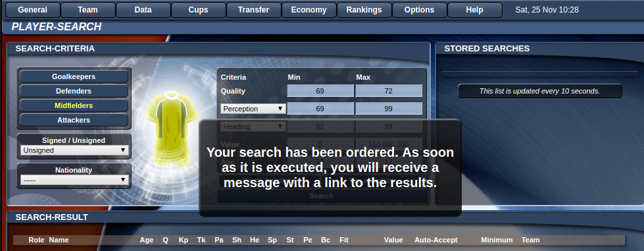Screen dimensions: 644x251
Task: Toggle the Midfielders position filter
Action: [x=74, y=106]
